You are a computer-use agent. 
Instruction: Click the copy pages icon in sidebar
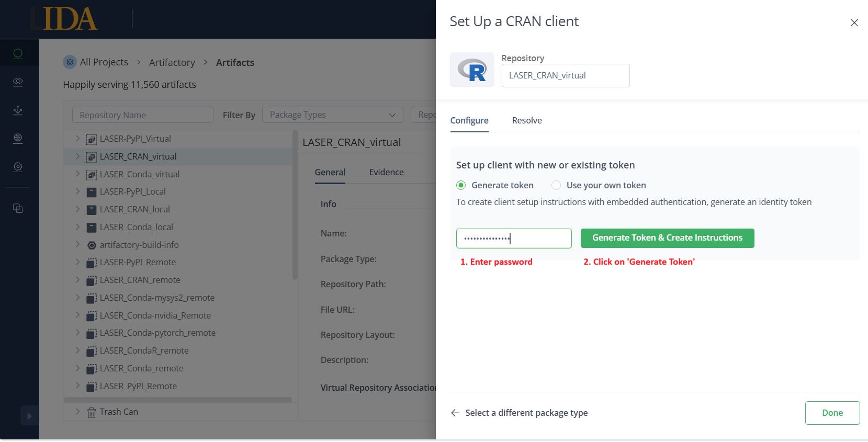point(18,208)
